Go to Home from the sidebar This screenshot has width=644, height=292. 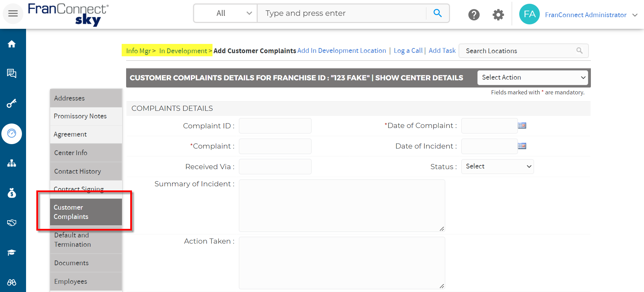click(12, 44)
